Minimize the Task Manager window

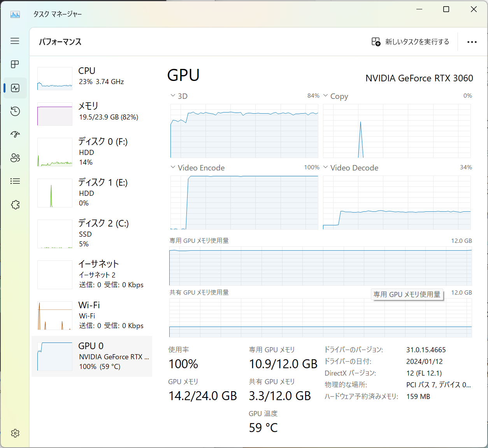(420, 9)
